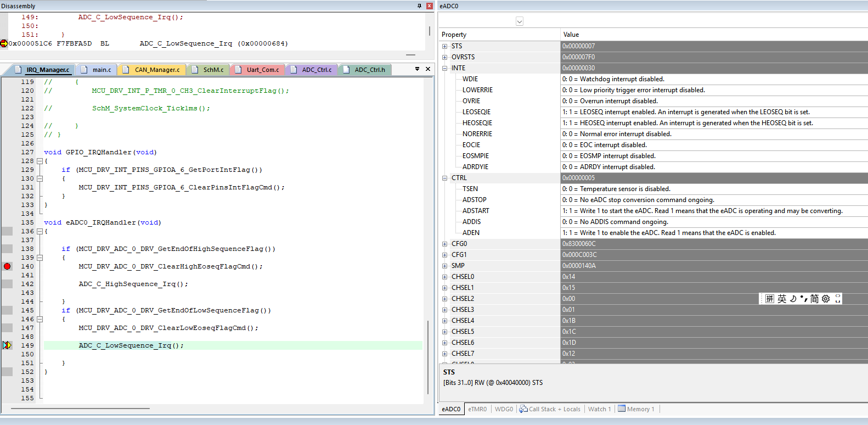Open the editor tab list dropdown

tap(417, 69)
